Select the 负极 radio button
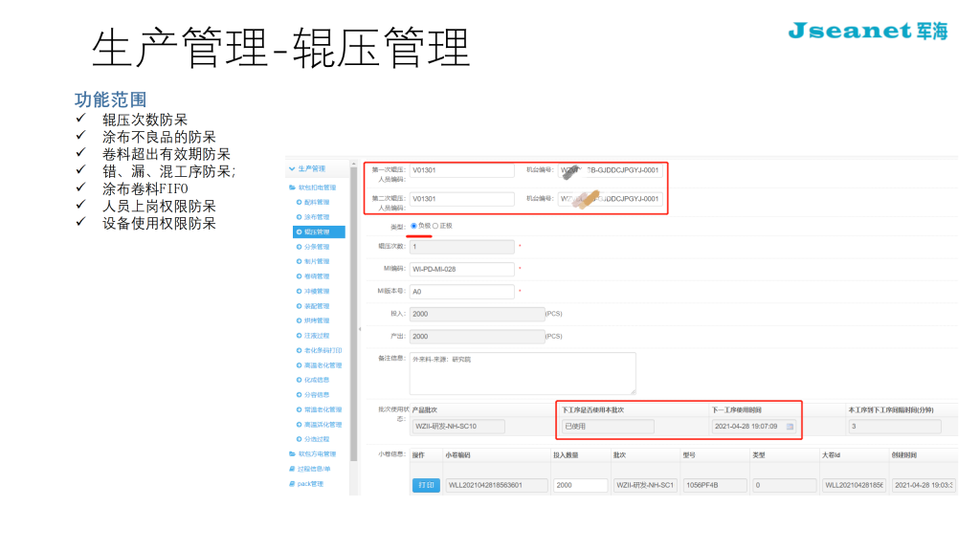This screenshot has width=980, height=551. tap(413, 226)
